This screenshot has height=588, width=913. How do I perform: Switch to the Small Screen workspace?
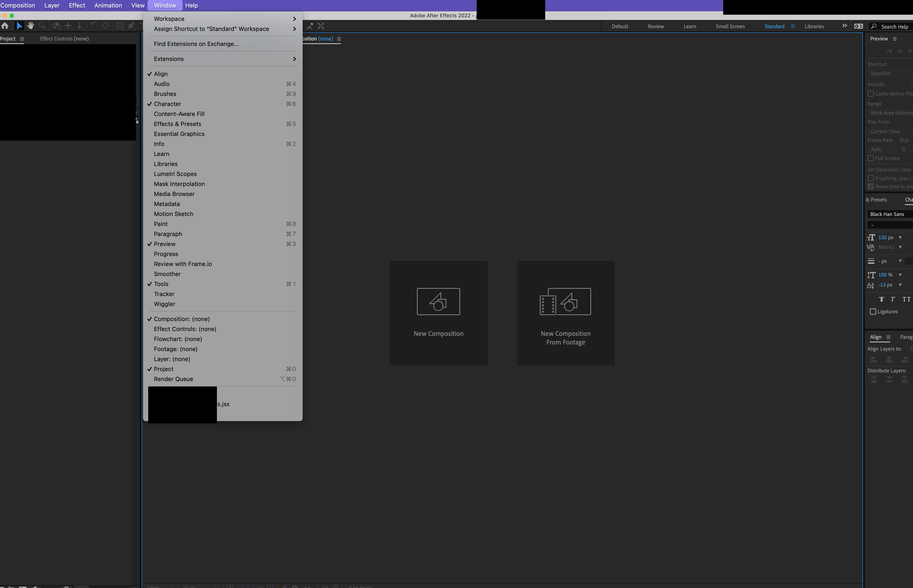tap(730, 26)
